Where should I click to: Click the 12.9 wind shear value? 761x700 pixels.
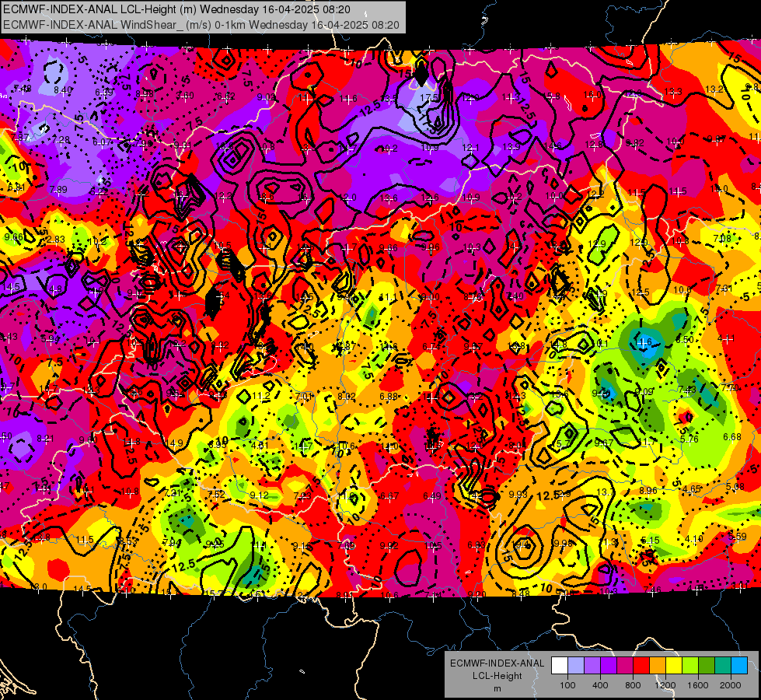pos(597,244)
